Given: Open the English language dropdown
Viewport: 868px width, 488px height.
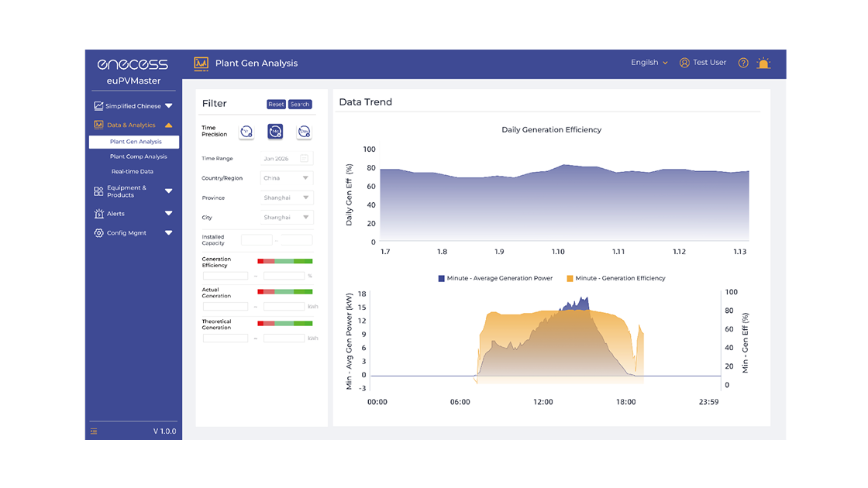Looking at the screenshot, I should click(649, 63).
